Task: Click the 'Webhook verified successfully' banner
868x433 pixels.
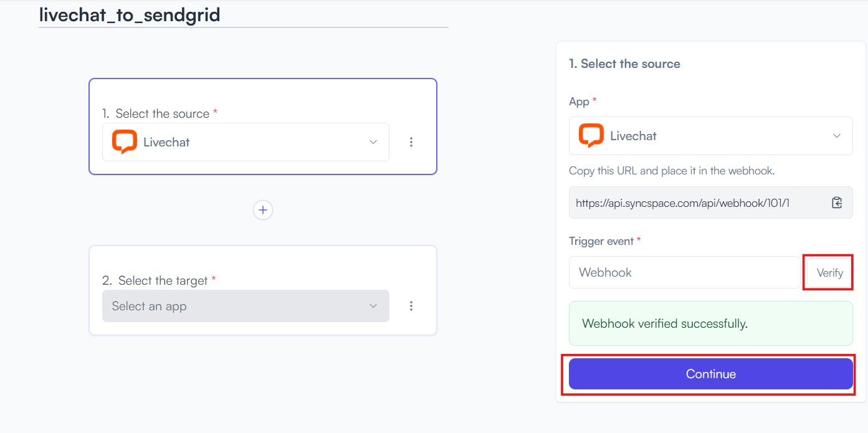Action: point(710,323)
